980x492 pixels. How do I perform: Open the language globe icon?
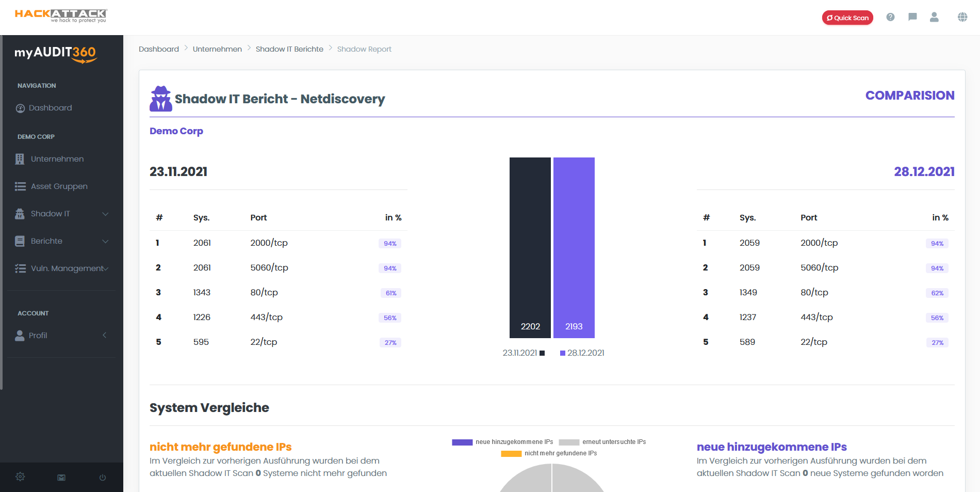962,17
